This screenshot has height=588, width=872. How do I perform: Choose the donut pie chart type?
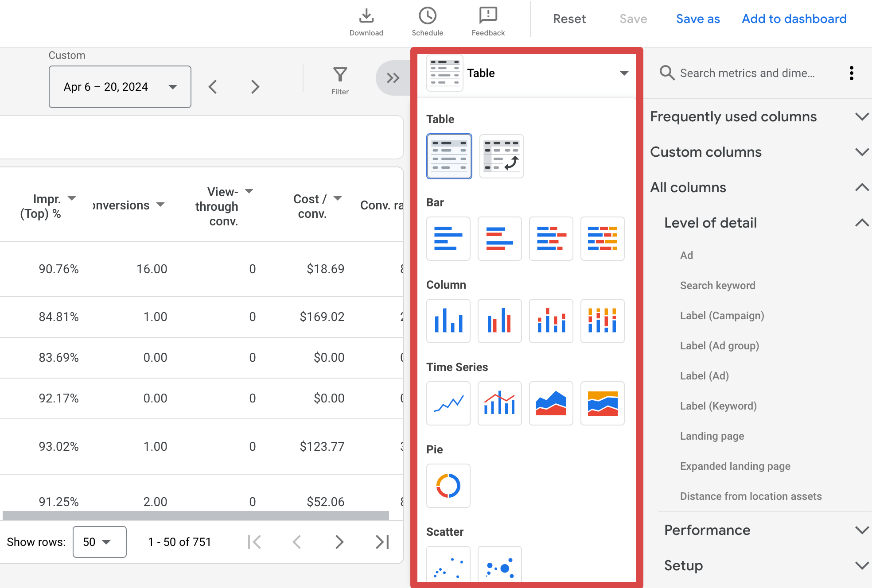point(448,486)
